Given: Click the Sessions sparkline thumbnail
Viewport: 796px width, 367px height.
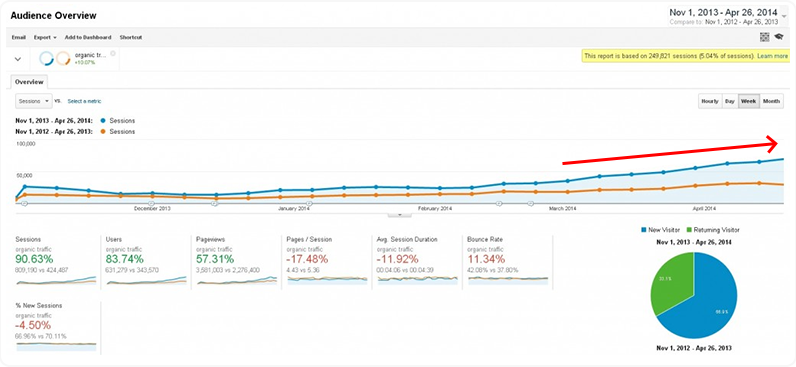Looking at the screenshot, I should click(x=56, y=280).
